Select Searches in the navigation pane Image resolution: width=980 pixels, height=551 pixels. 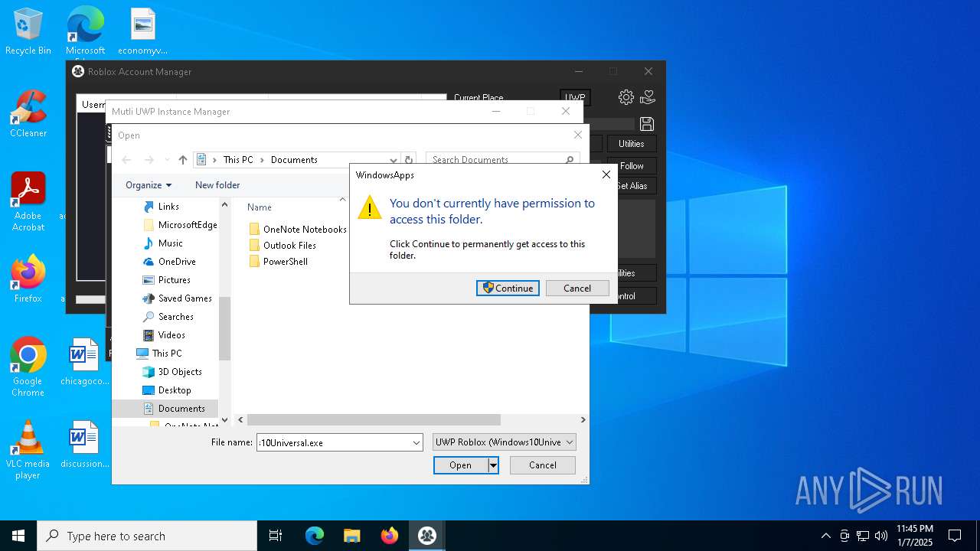(175, 317)
